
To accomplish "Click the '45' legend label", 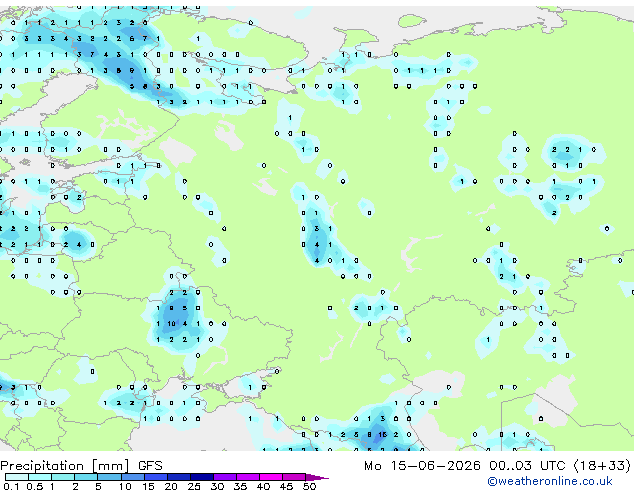I will [x=286, y=486].
